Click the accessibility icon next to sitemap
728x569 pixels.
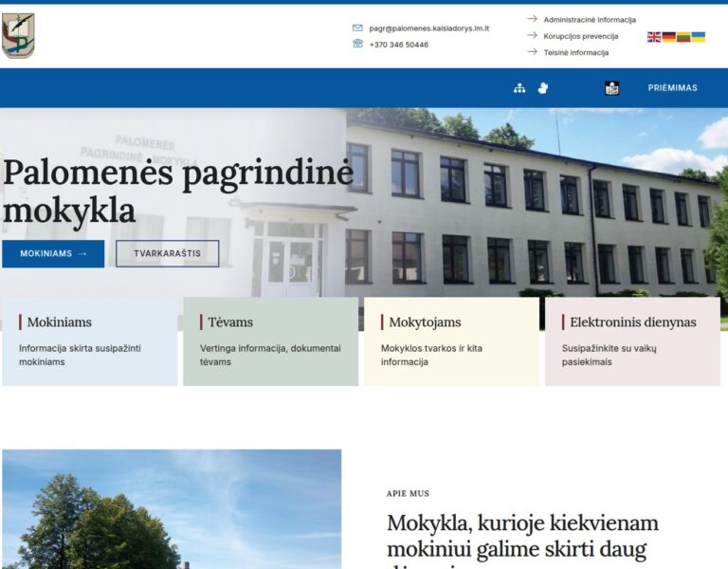point(543,88)
